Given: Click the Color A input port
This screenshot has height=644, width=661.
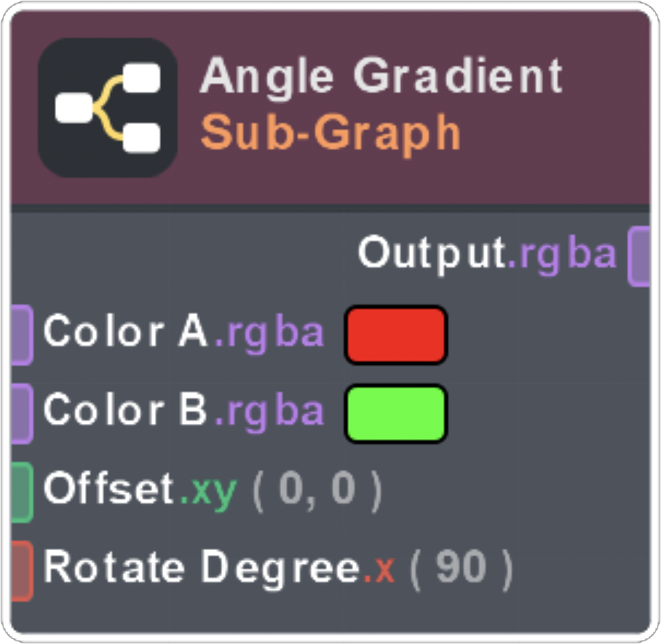Looking at the screenshot, I should coord(21,334).
